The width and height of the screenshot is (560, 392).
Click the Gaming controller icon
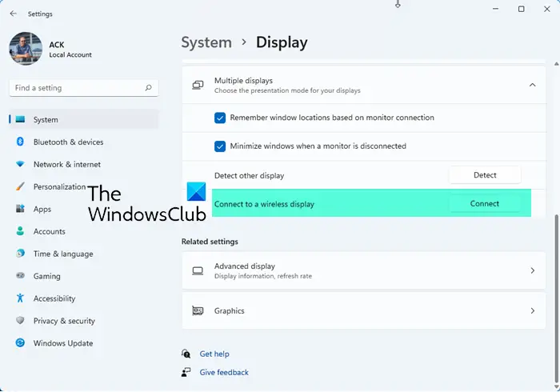click(x=20, y=276)
